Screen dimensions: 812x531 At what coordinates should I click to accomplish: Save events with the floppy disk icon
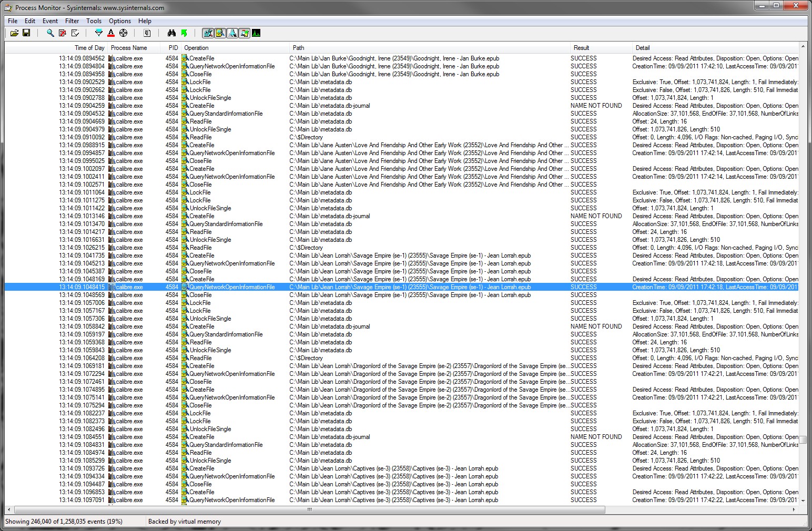tap(26, 33)
